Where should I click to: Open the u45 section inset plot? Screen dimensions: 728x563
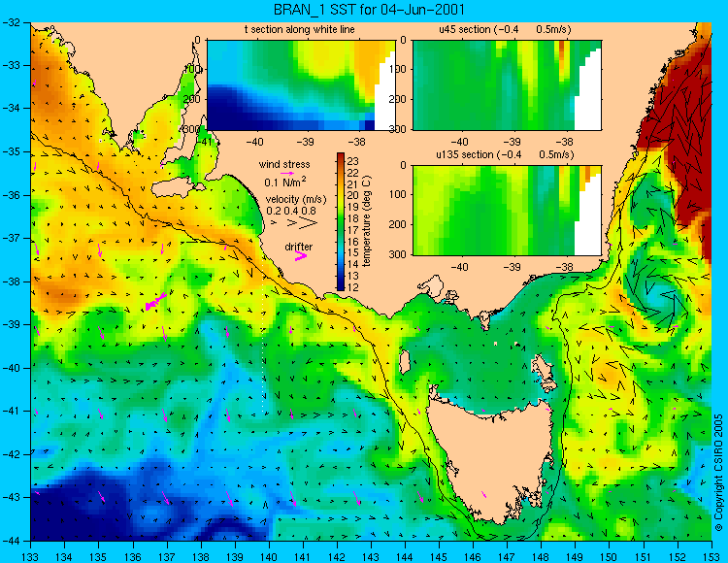507,85
